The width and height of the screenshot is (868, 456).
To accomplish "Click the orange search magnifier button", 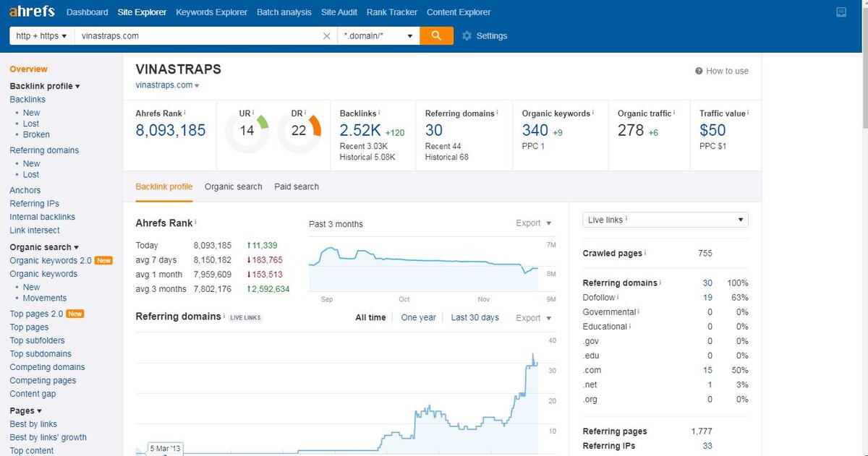I will tap(436, 35).
